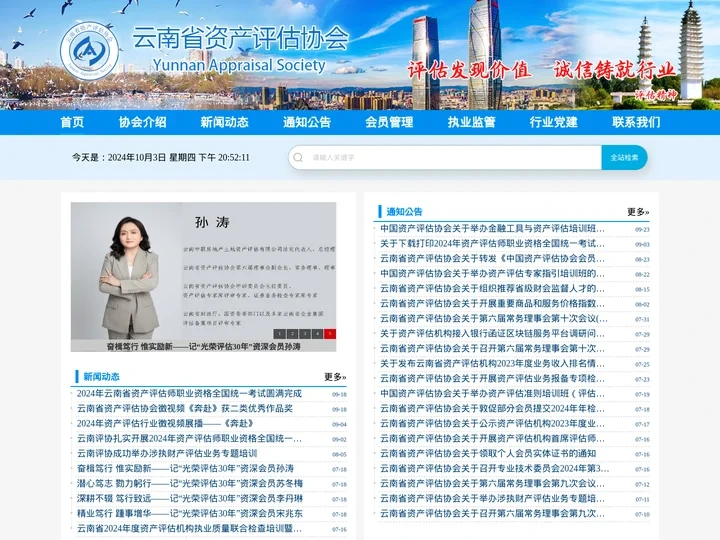Open news 微视频《奔赴》获二类优秀作品奖

click(185, 408)
